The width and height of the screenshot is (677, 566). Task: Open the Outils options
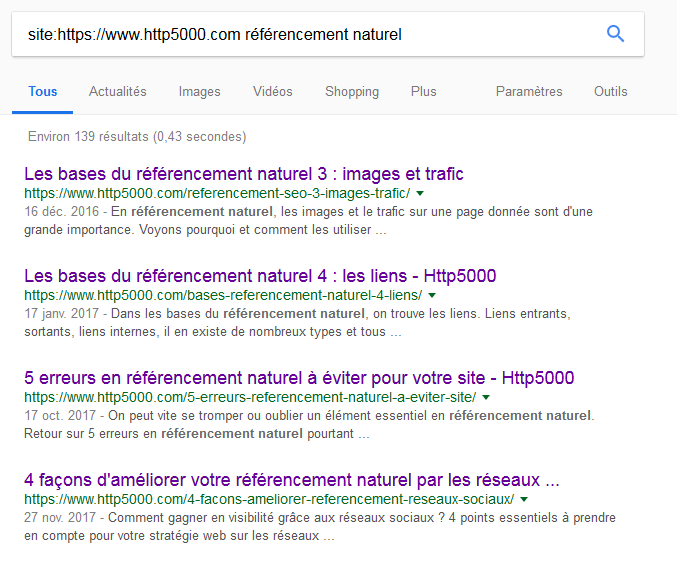coord(611,92)
